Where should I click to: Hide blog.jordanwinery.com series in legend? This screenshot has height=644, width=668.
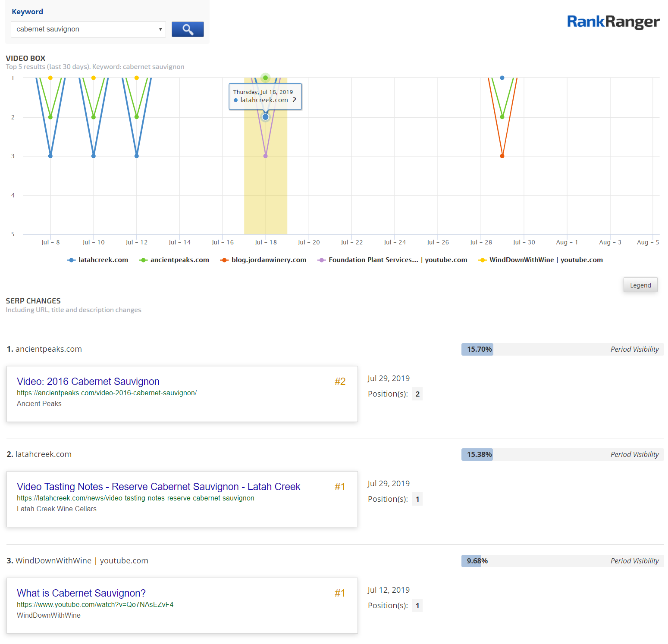pyautogui.click(x=263, y=260)
